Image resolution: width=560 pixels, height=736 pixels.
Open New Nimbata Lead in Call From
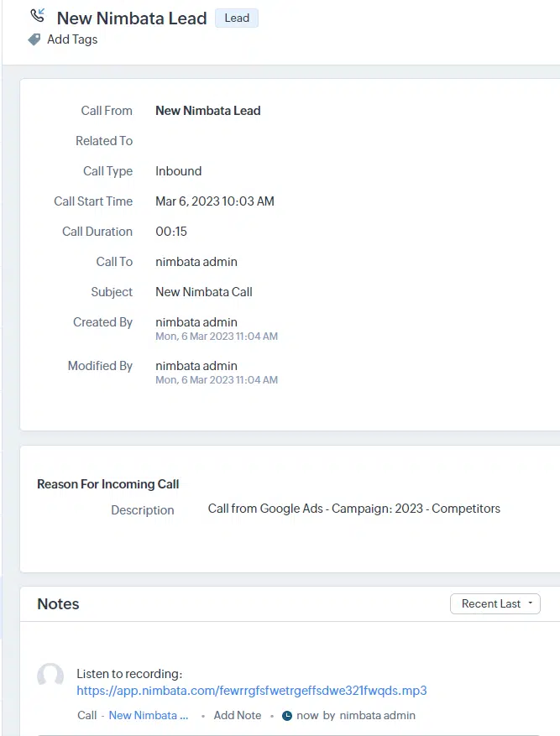[x=208, y=111]
